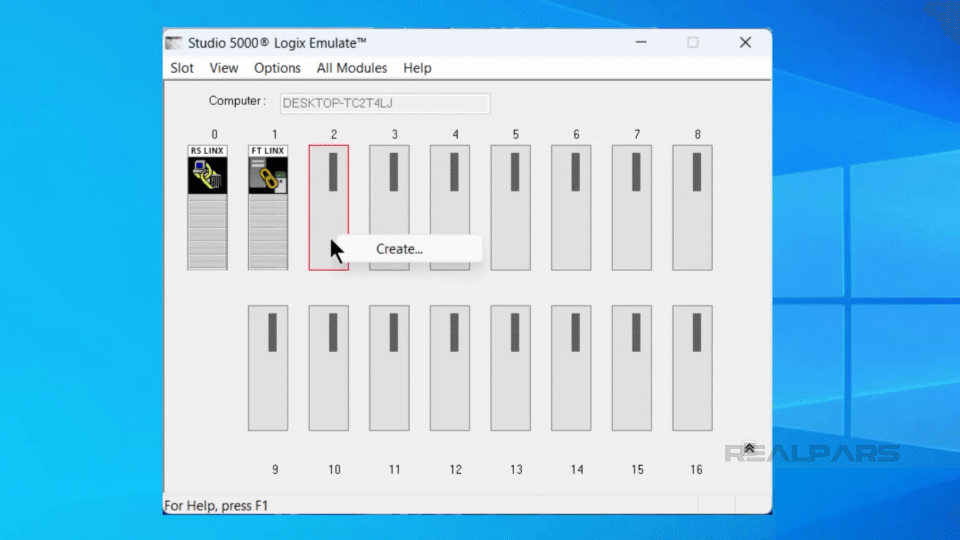The height and width of the screenshot is (540, 960).
Task: Select empty chassis slot 7
Action: coord(632,208)
